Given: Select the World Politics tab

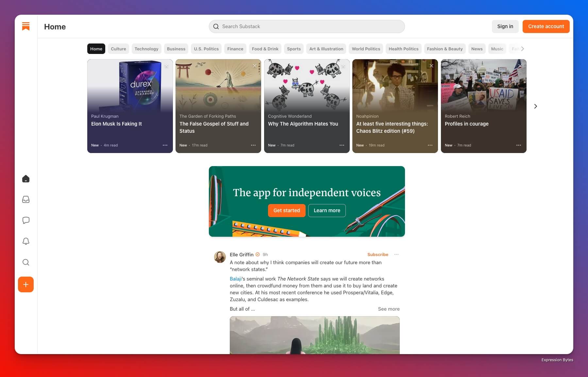Looking at the screenshot, I should coord(366,49).
